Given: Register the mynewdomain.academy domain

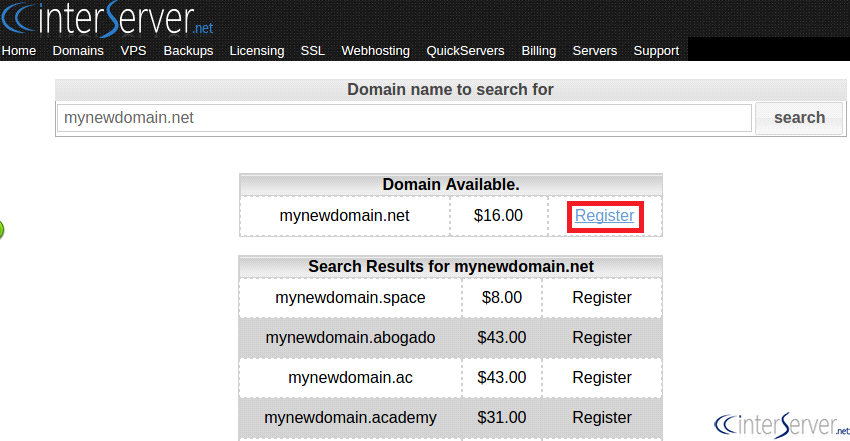Looking at the screenshot, I should pos(602,418).
